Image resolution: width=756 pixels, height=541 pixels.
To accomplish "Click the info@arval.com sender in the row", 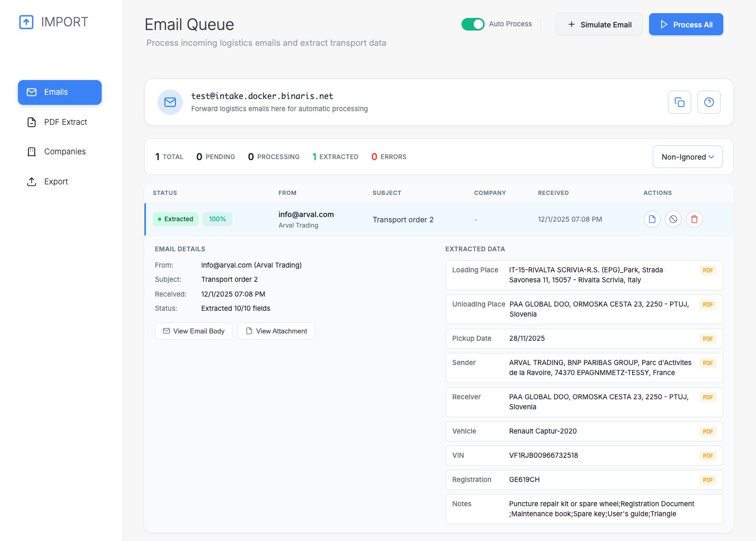I will (x=306, y=214).
